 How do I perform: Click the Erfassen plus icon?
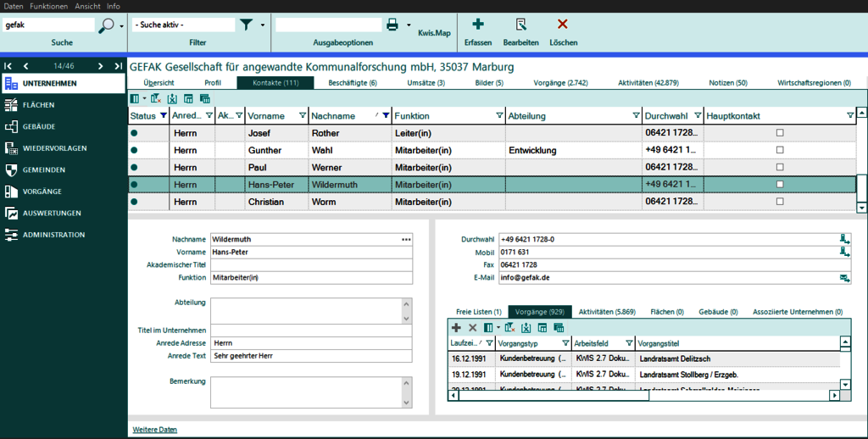click(x=478, y=25)
